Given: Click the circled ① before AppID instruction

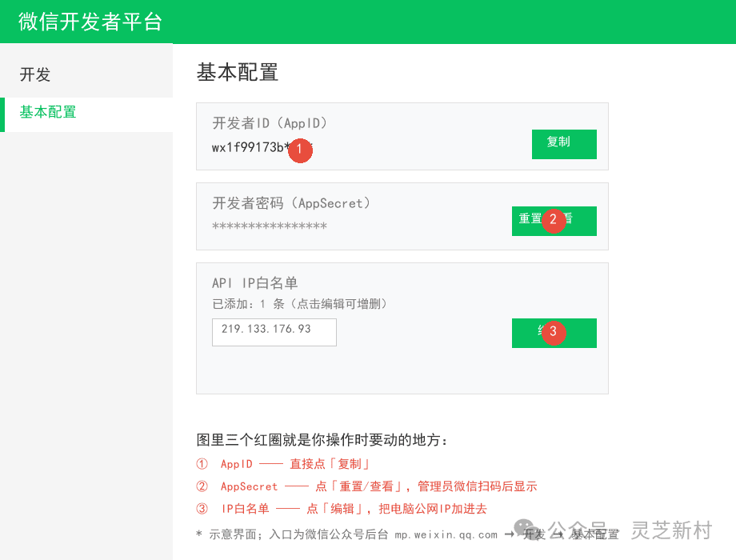Looking at the screenshot, I should click(202, 464).
